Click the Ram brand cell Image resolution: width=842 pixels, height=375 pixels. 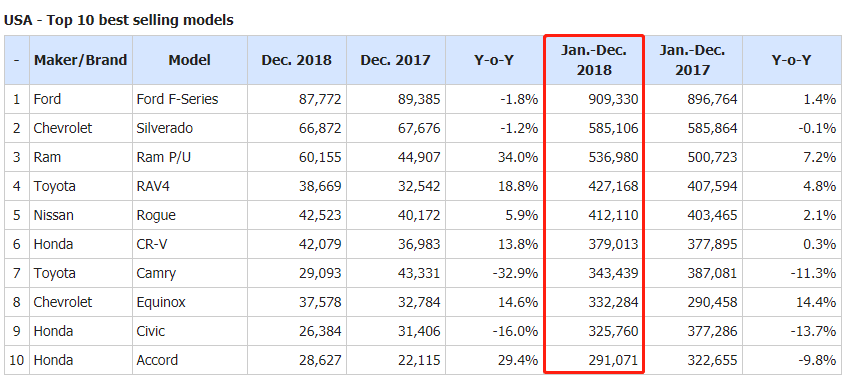pos(81,157)
